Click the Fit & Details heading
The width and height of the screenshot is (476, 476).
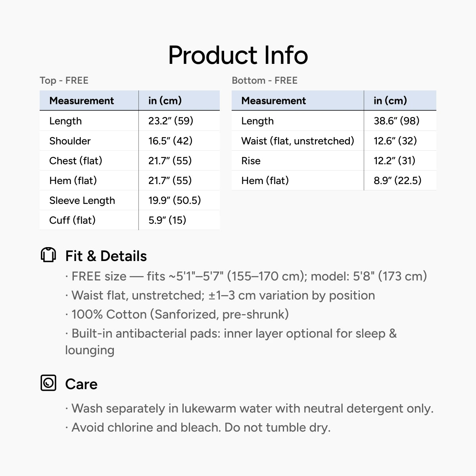coord(106,256)
